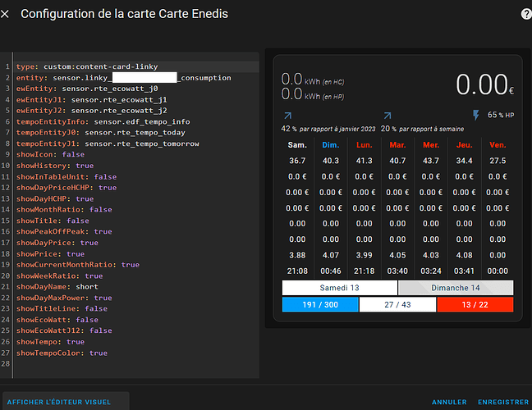
Task: Click the red Mer. day column header
Action: pos(431,145)
